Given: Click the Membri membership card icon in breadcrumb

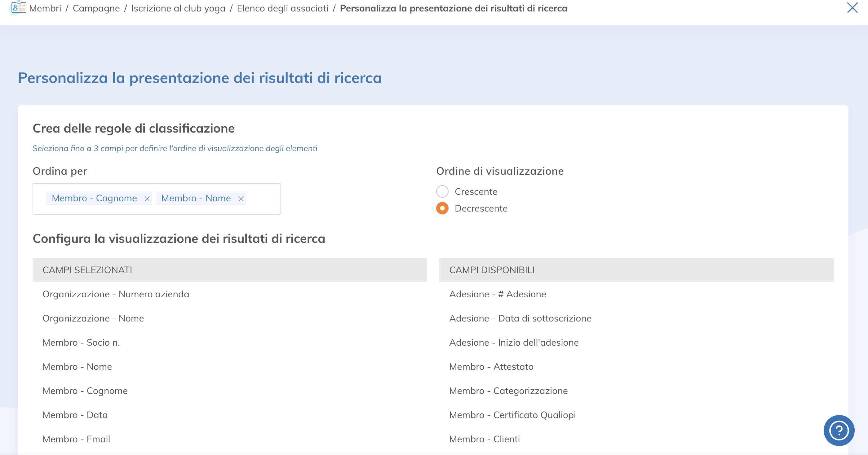Looking at the screenshot, I should click(x=18, y=8).
